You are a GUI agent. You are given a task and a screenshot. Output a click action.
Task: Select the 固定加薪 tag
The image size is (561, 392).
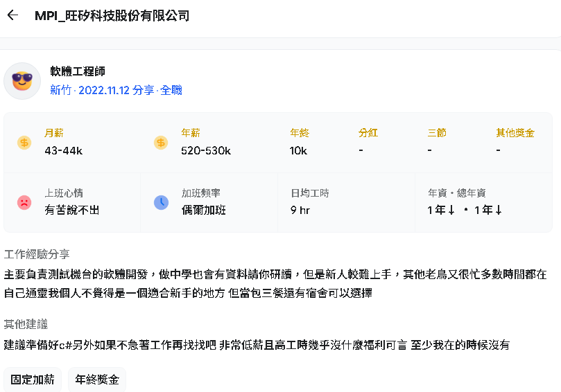[33, 379]
